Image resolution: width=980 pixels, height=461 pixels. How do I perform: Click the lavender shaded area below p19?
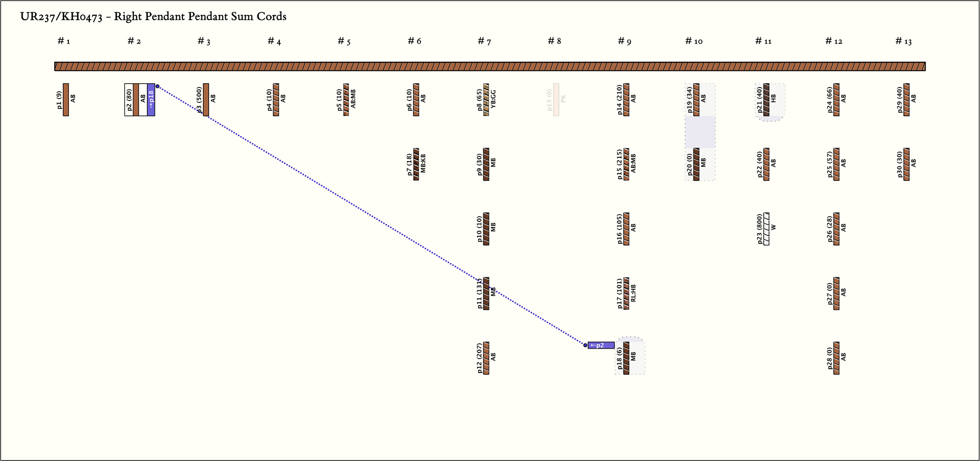click(700, 132)
